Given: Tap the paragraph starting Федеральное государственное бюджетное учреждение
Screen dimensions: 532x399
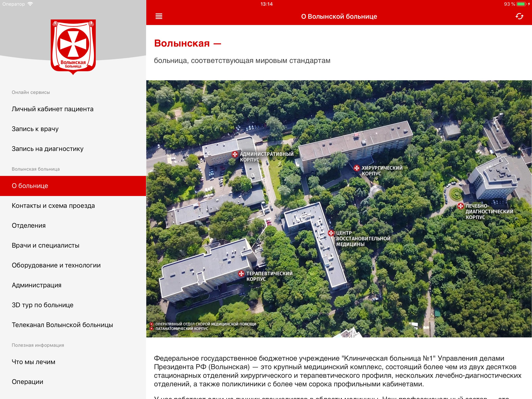Looking at the screenshot, I should click(x=338, y=371).
